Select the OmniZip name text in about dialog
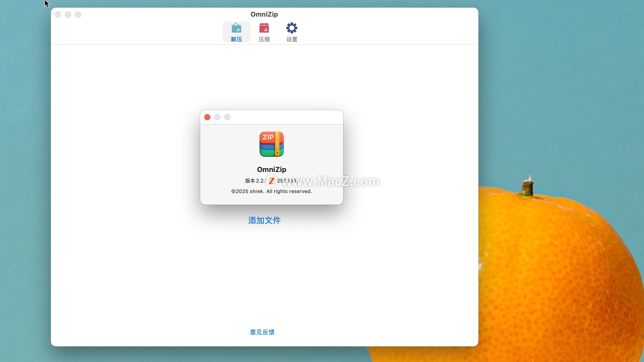The image size is (644, 362). [x=272, y=170]
